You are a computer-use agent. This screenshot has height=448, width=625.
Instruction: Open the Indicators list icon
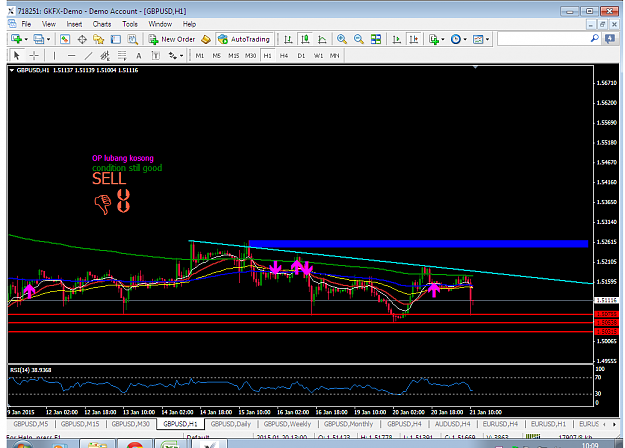pos(433,39)
